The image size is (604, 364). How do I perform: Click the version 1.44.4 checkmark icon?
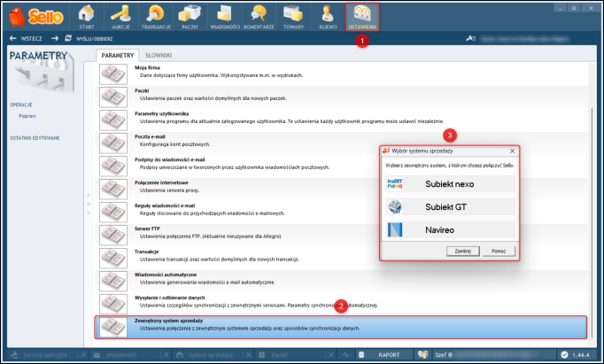point(564,355)
